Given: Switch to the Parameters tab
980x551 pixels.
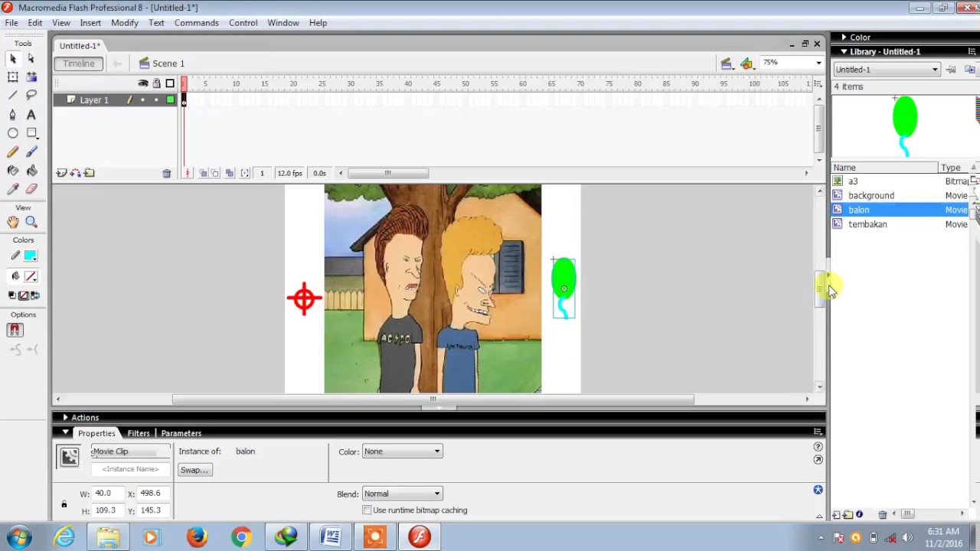Looking at the screenshot, I should click(181, 433).
